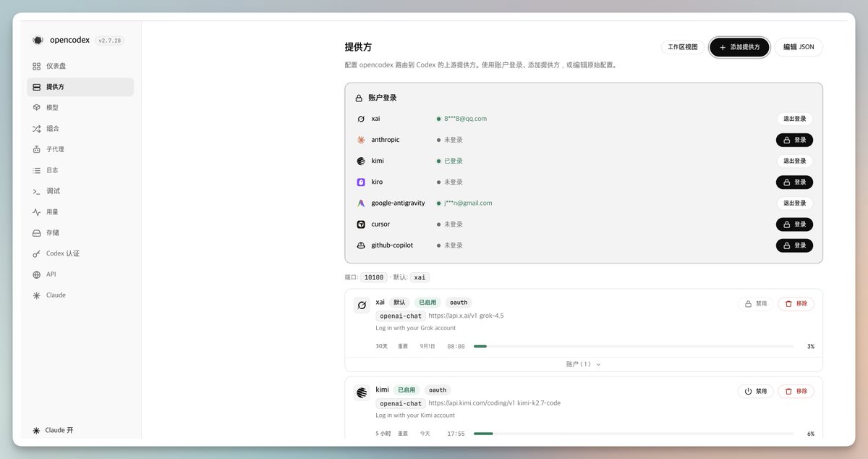Screen dimensions: 868x459
Task: Log out of the kimi account
Action: [794, 161]
